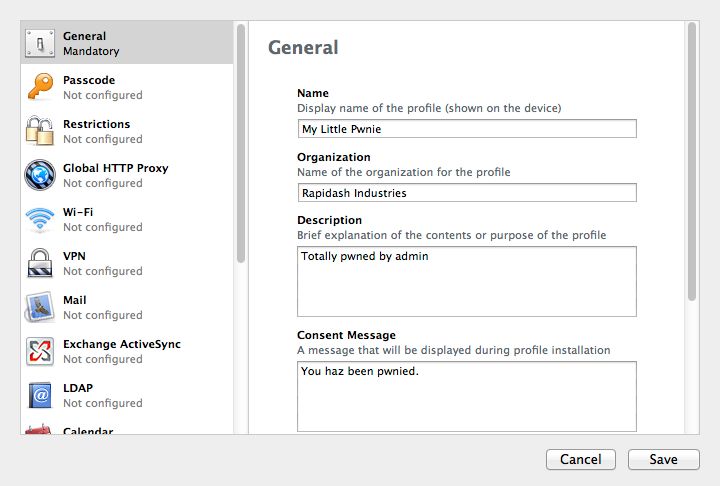Screen dimensions: 720x486
Task: Open the Passcode key icon
Action: click(x=40, y=86)
